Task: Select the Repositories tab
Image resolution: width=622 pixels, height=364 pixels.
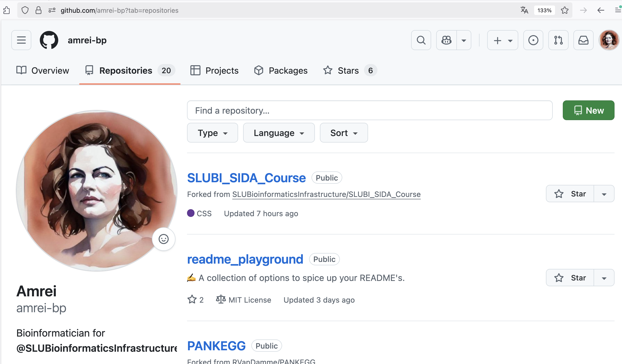Action: (x=130, y=71)
